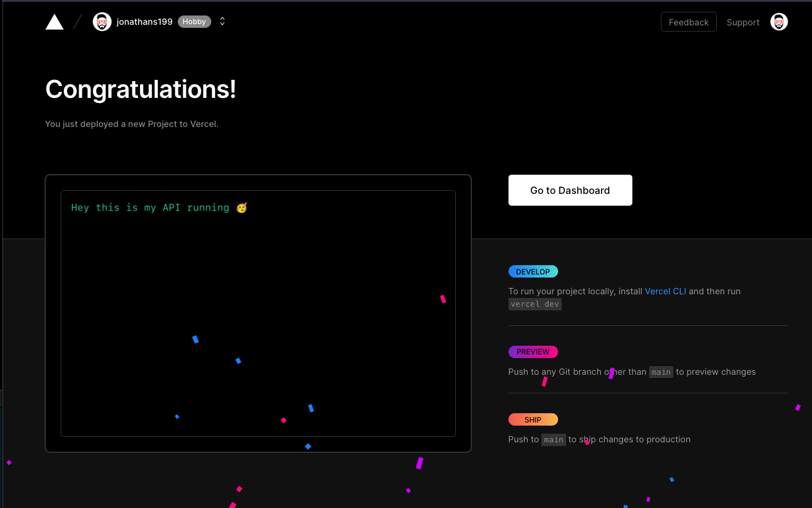The image size is (812, 508).
Task: Click the Hobby plan badge
Action: (194, 22)
